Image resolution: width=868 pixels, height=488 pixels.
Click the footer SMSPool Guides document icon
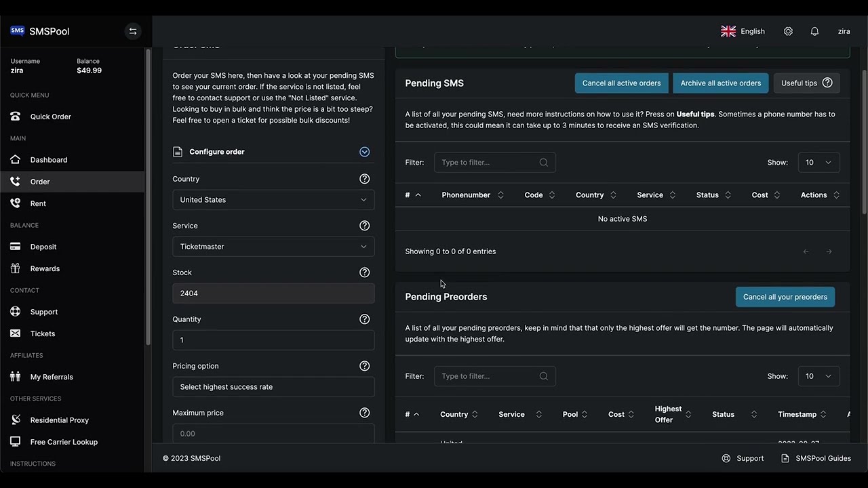(785, 458)
